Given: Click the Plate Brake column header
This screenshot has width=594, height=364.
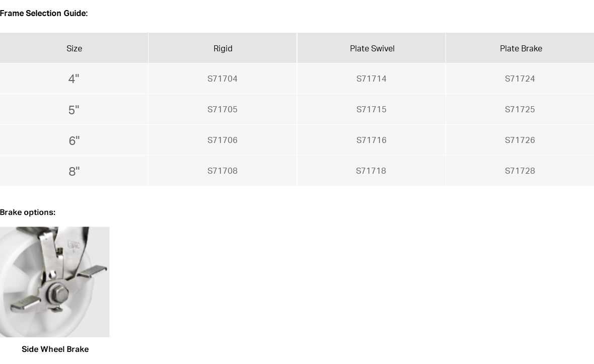Looking at the screenshot, I should coord(521,48).
